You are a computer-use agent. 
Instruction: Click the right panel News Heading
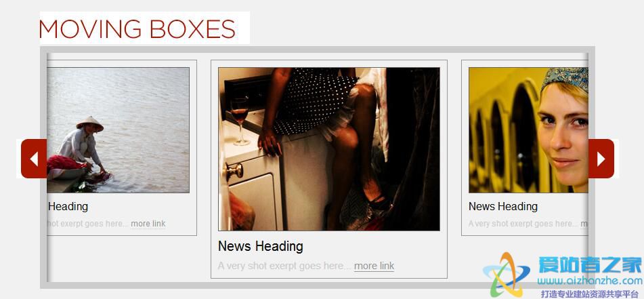click(503, 207)
